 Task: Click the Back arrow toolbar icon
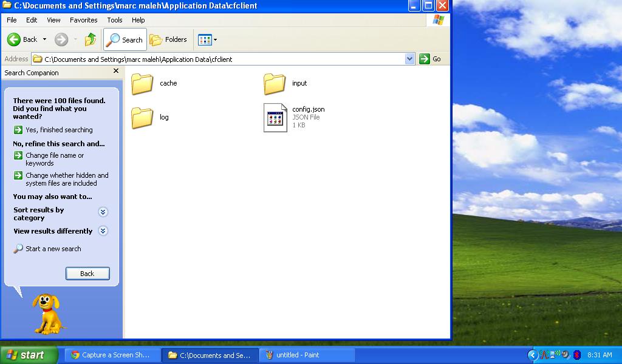click(15, 39)
